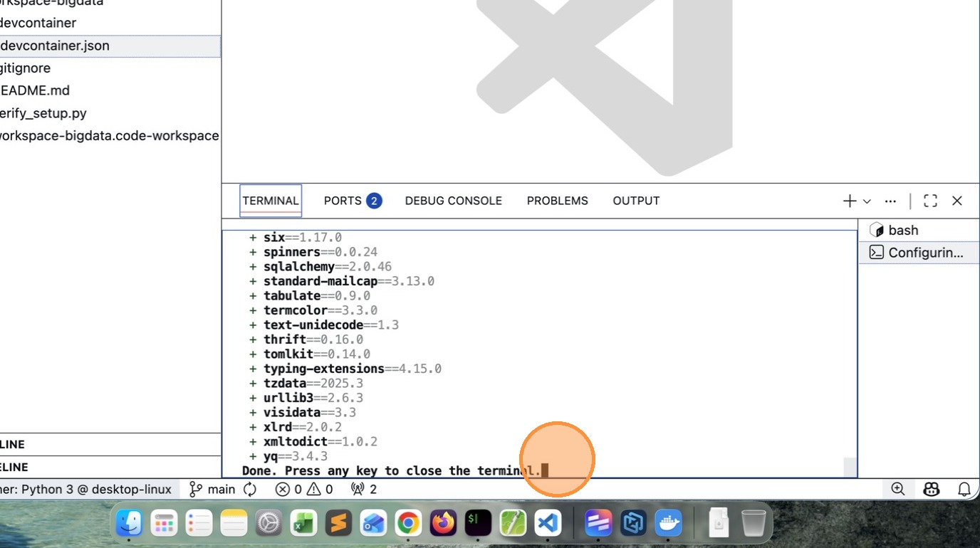Open Finder from the dock
980x548 pixels.
[130, 524]
